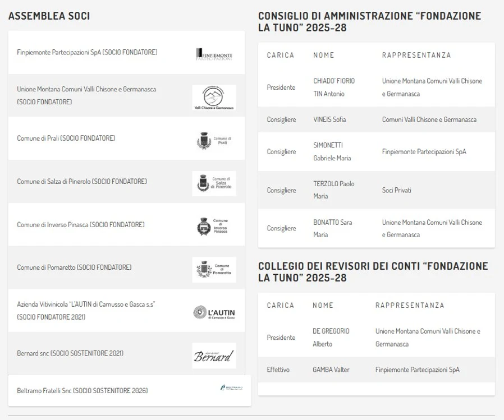Click Unione Montana cell in CHIADO' FIORIO row
Image resolution: width=504 pixels, height=420 pixels.
click(x=432, y=87)
